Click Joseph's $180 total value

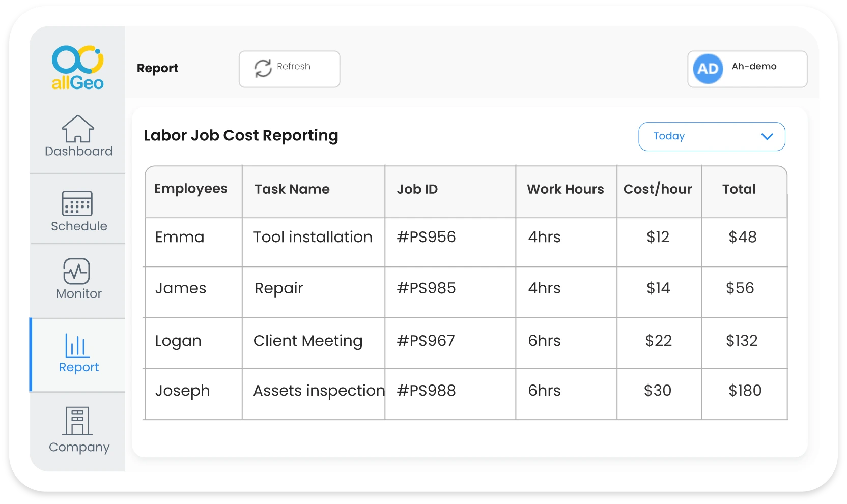tap(745, 391)
